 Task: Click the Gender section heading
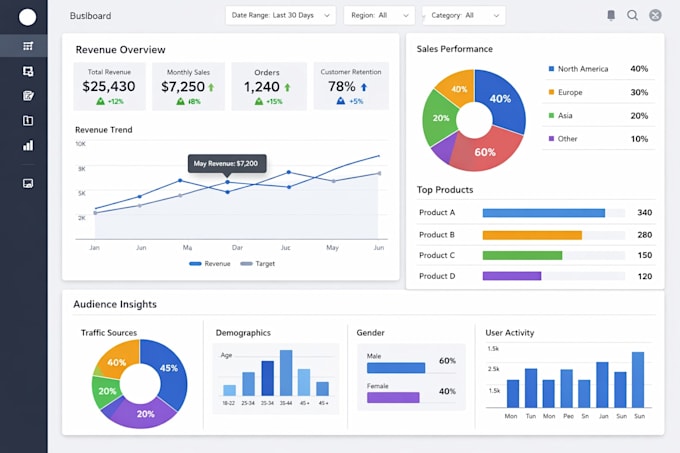tap(370, 332)
